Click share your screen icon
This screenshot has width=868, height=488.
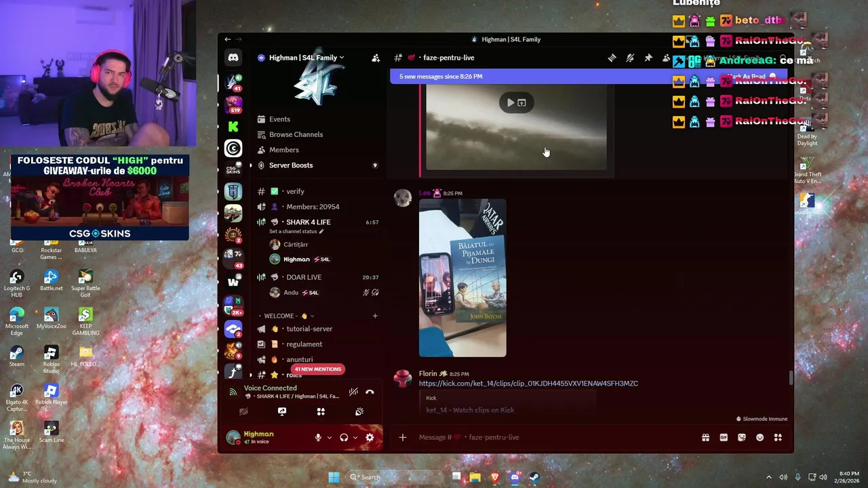(x=282, y=411)
